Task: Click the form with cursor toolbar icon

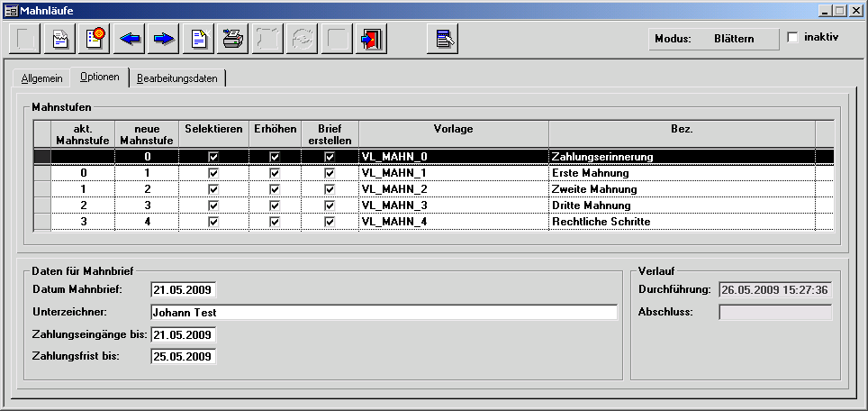Action: (x=442, y=40)
